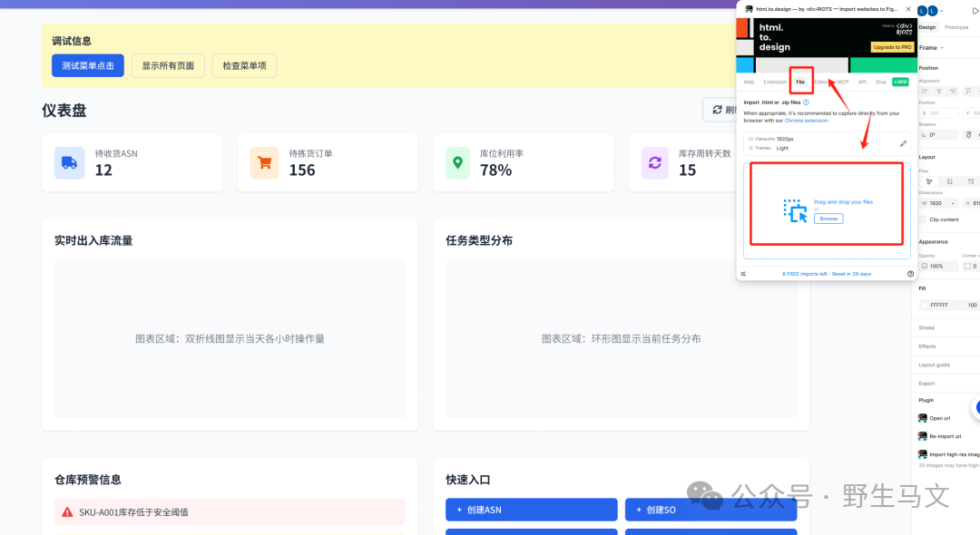Select the Extension tab in html.to.design
This screenshot has height=535, width=980.
(774, 83)
